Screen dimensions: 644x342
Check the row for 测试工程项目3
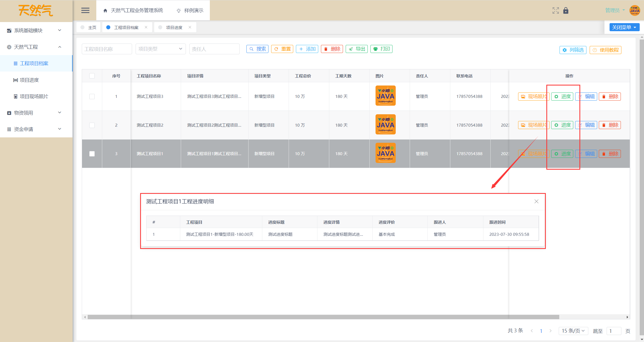[x=92, y=96]
